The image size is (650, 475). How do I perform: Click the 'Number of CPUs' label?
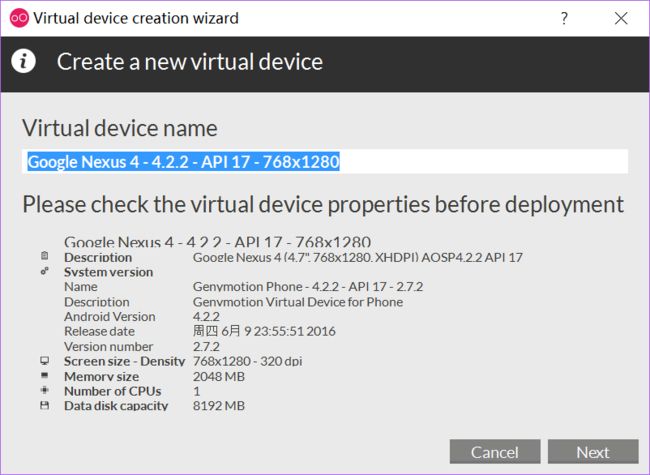113,391
